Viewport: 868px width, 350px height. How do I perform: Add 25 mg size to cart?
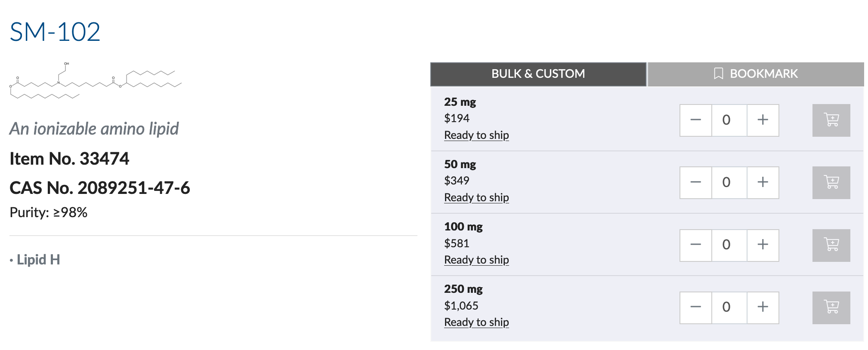[831, 120]
